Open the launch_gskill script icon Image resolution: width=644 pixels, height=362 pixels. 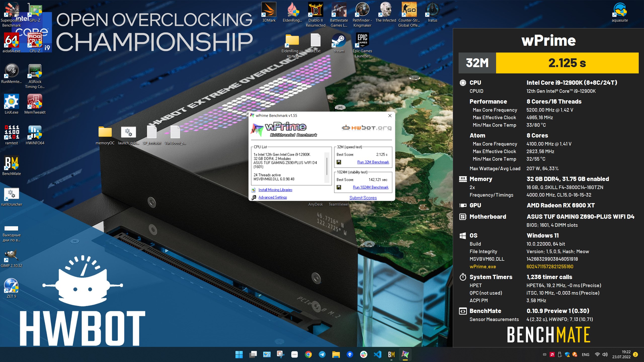click(128, 135)
